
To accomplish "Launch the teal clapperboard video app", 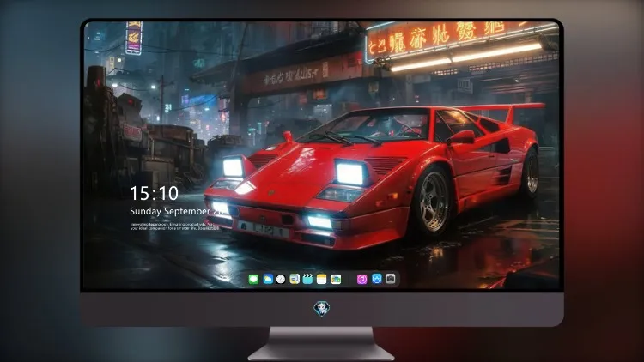I will point(307,279).
